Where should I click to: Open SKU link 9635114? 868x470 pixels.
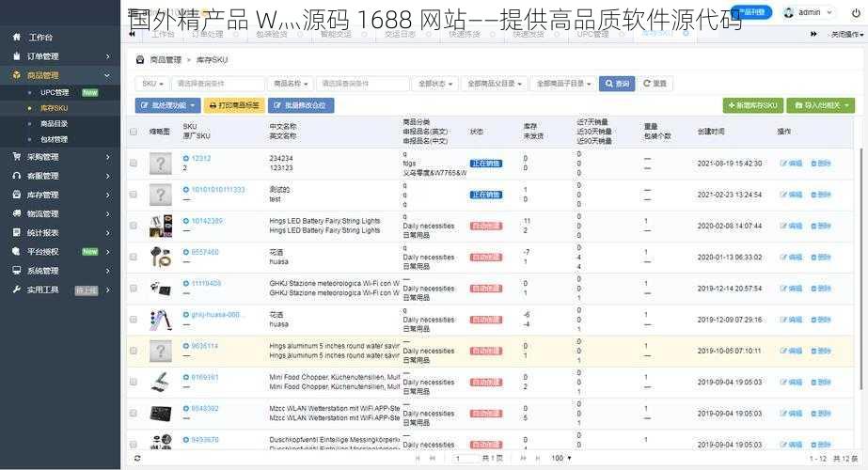click(x=205, y=346)
